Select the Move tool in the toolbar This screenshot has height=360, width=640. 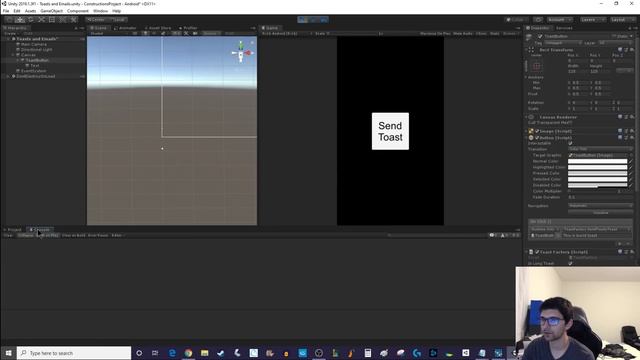20,20
